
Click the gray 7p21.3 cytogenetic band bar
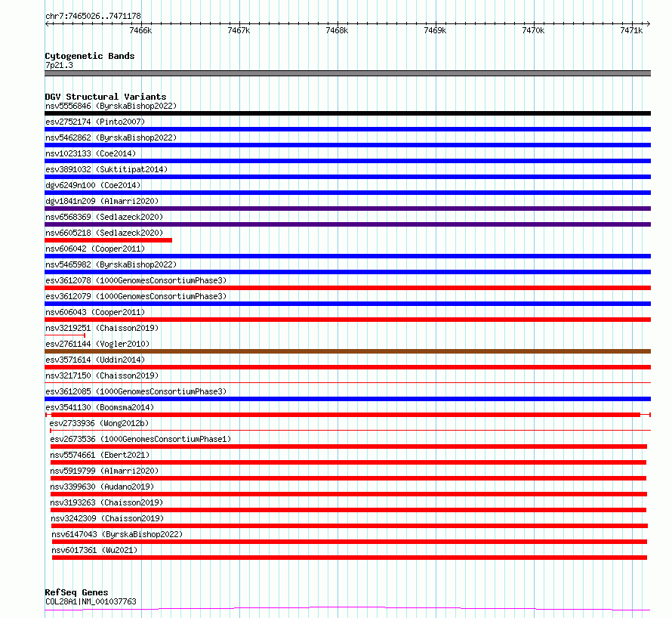(x=347, y=73)
